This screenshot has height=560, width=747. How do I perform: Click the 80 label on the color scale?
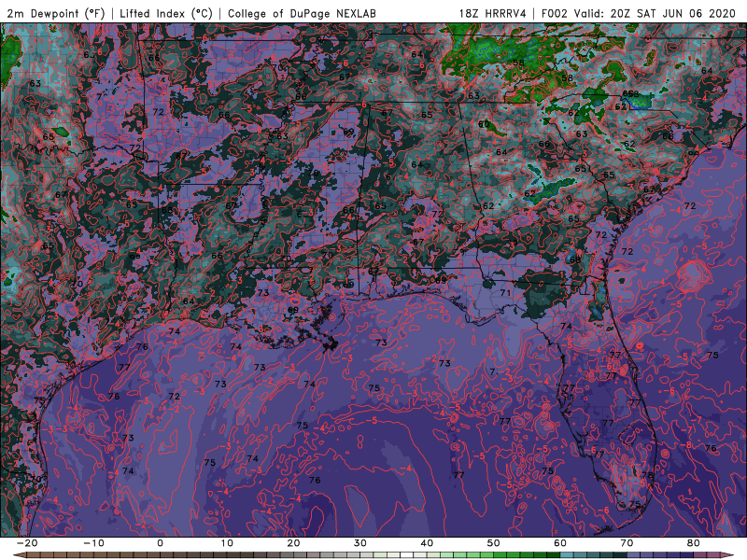pos(694,543)
